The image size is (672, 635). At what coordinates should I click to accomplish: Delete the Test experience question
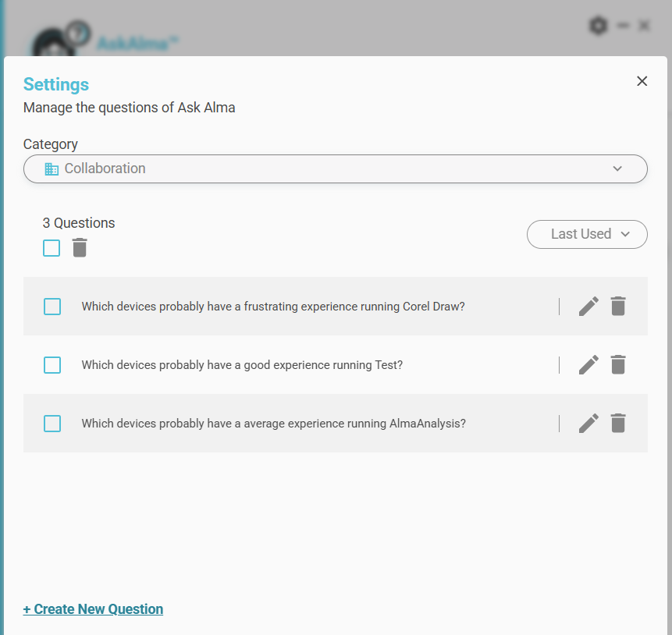point(618,365)
